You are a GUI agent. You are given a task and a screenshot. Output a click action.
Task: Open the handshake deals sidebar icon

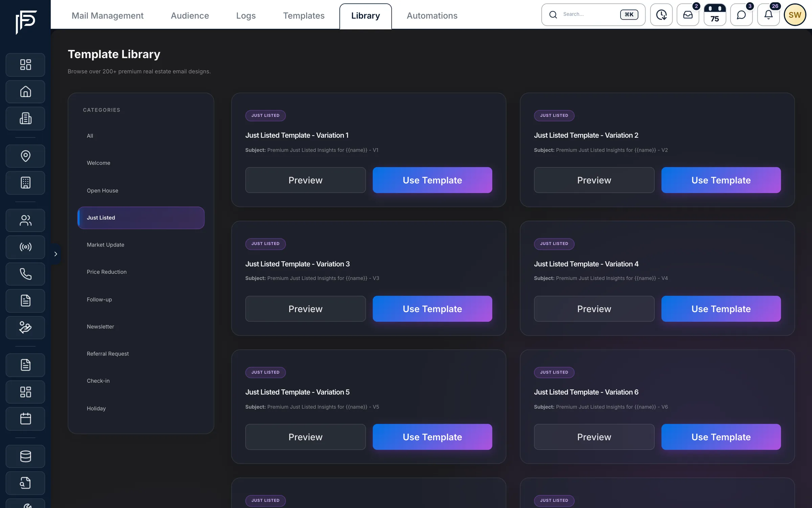(x=25, y=327)
